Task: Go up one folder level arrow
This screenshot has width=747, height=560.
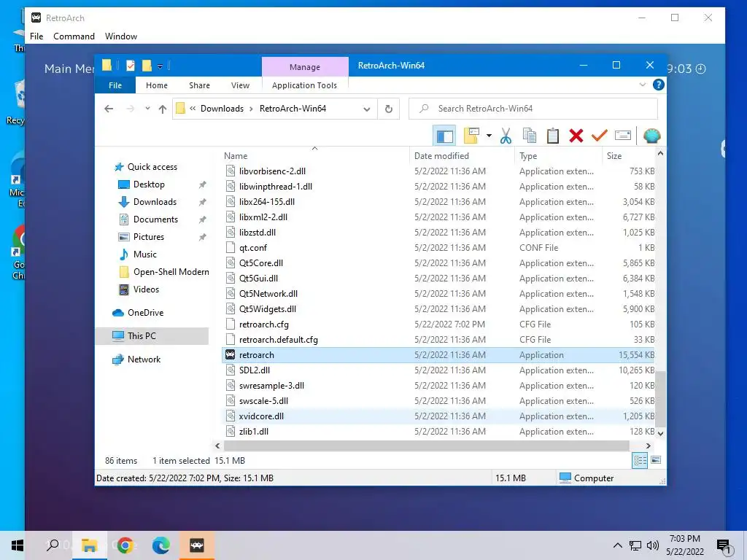Action: click(x=163, y=109)
